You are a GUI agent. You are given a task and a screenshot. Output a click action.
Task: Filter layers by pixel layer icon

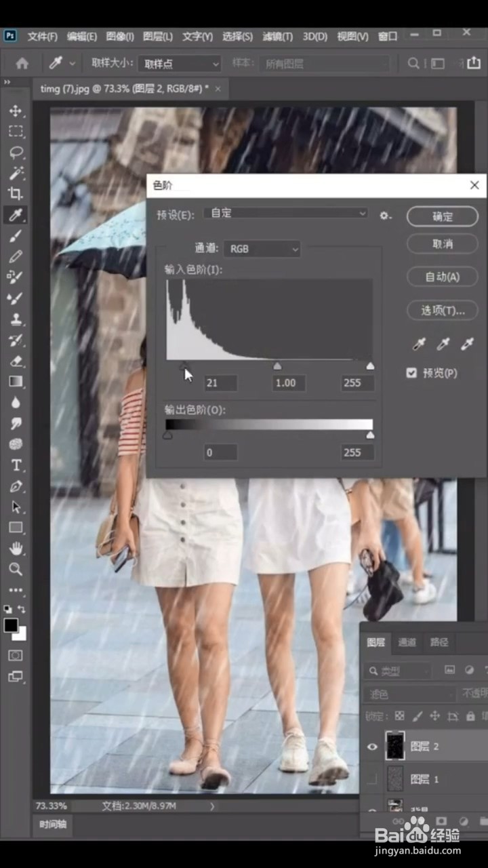(449, 670)
